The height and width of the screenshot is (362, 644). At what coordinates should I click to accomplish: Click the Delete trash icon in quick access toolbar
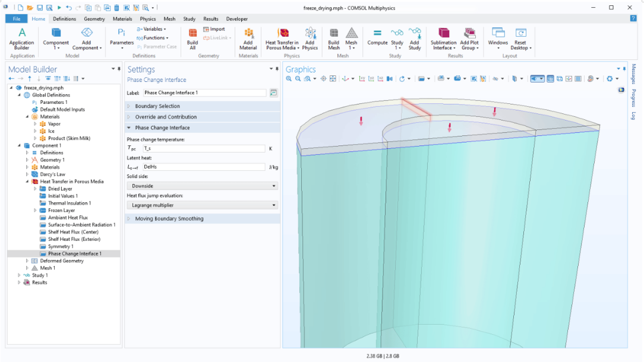pos(116,8)
